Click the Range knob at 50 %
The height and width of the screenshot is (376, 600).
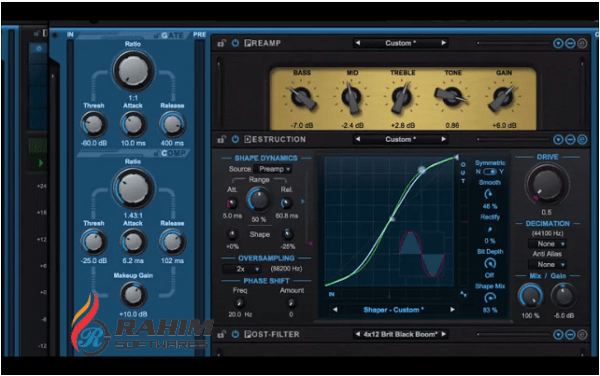[259, 199]
